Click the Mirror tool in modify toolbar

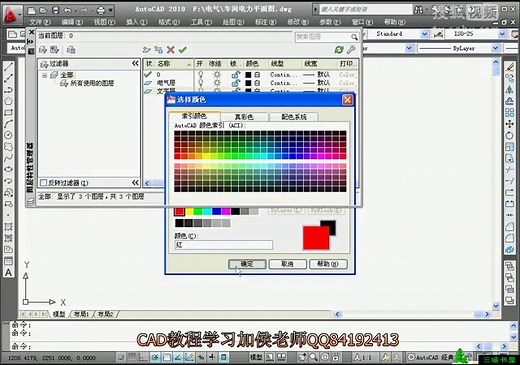509,90
